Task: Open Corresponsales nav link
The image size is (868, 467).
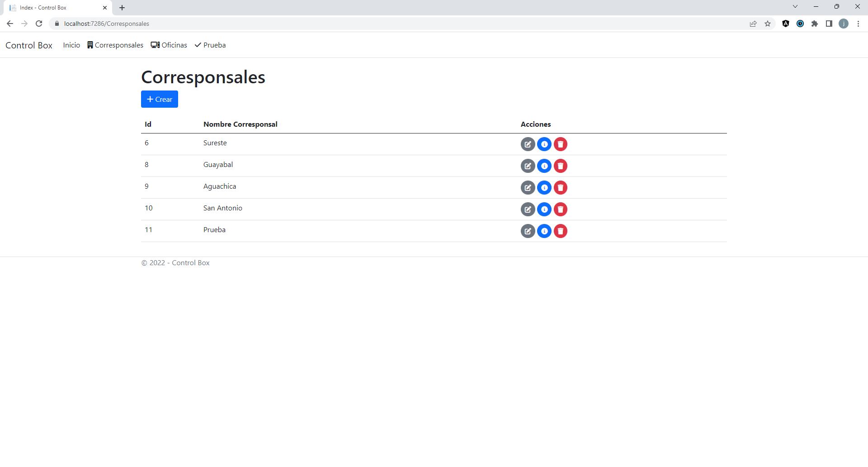Action: (115, 45)
